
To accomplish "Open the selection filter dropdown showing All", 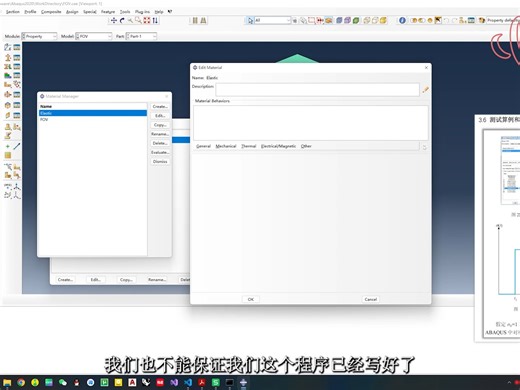I will pyautogui.click(x=273, y=21).
